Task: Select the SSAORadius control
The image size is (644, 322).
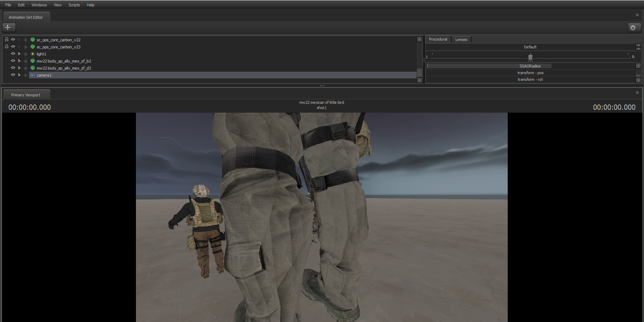Action: coord(530,66)
